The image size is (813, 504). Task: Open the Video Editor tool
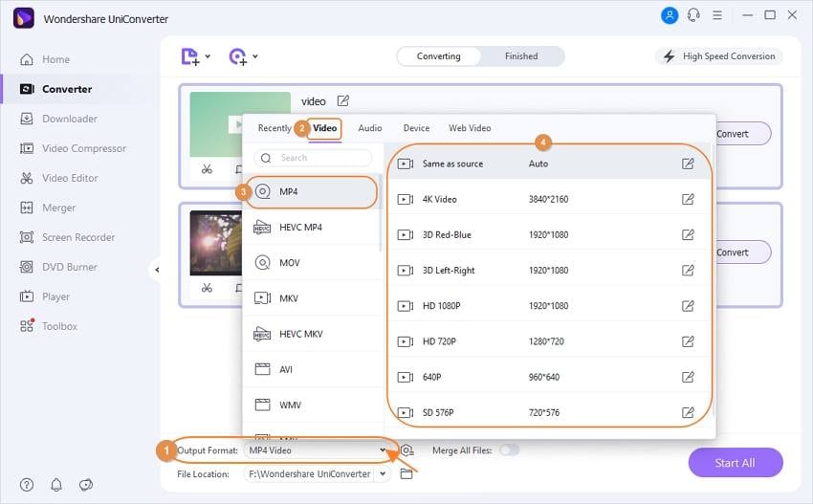pos(58,178)
